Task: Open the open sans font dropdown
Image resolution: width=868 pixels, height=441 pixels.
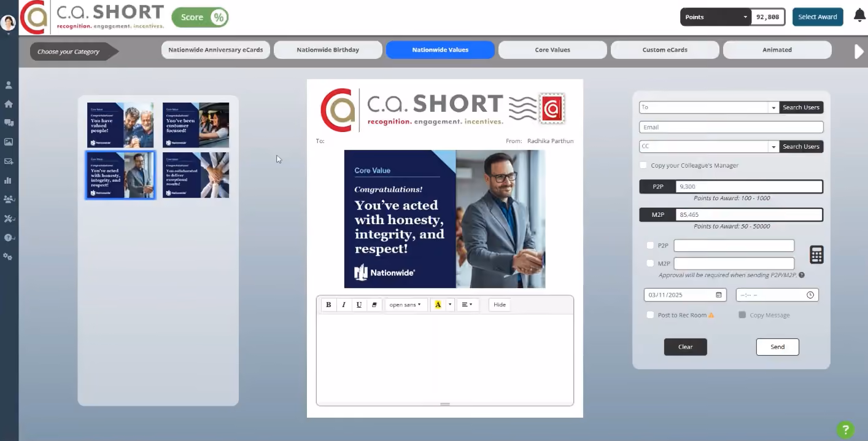Action: (406, 305)
